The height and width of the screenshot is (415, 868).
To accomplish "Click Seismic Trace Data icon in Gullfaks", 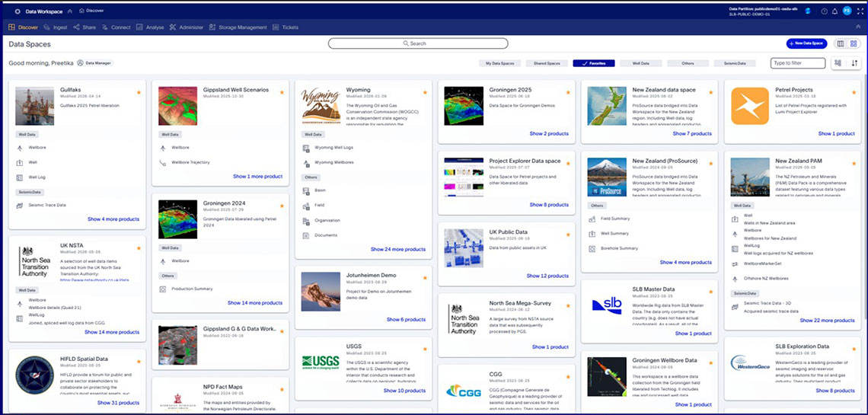I will (x=20, y=205).
